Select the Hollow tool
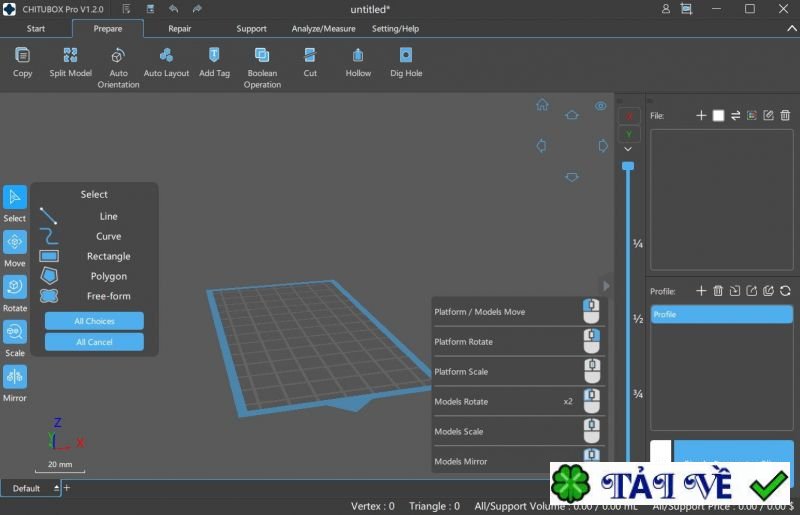The width and height of the screenshot is (800, 515). coord(358,61)
